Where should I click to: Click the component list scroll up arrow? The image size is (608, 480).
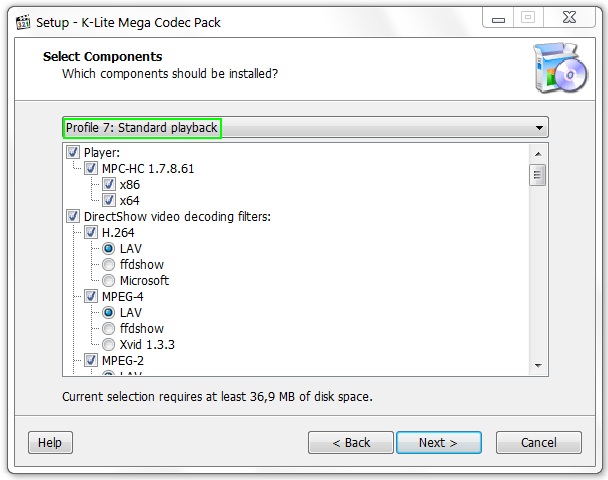538,153
